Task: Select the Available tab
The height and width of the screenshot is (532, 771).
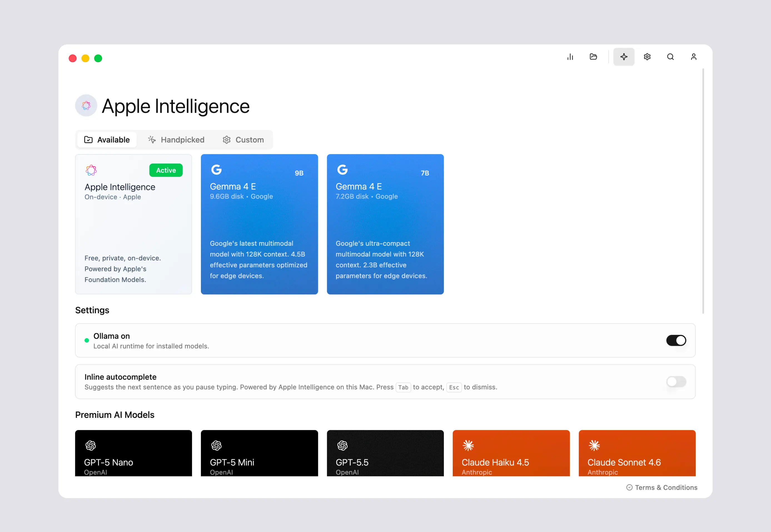Action: point(107,140)
